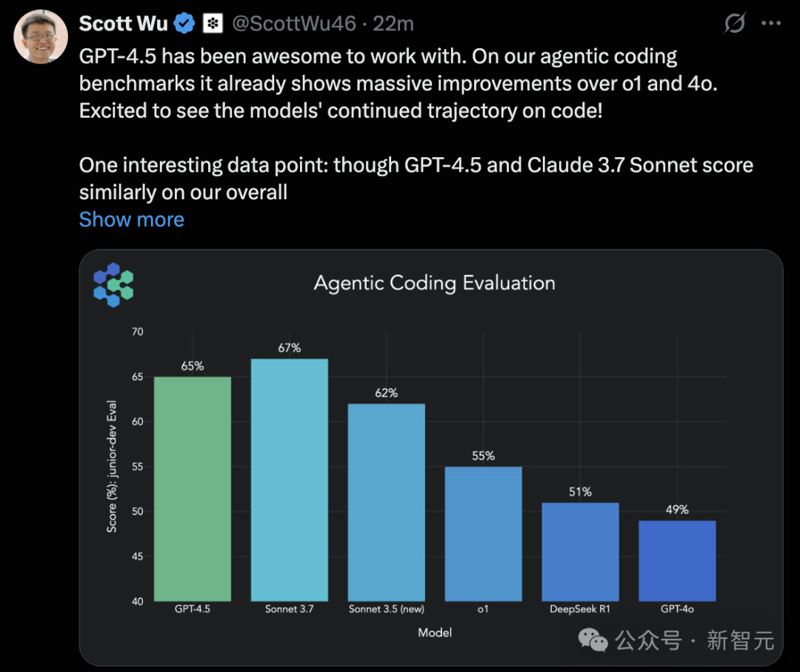Click the affiliation badge beside verified mark

213,24
